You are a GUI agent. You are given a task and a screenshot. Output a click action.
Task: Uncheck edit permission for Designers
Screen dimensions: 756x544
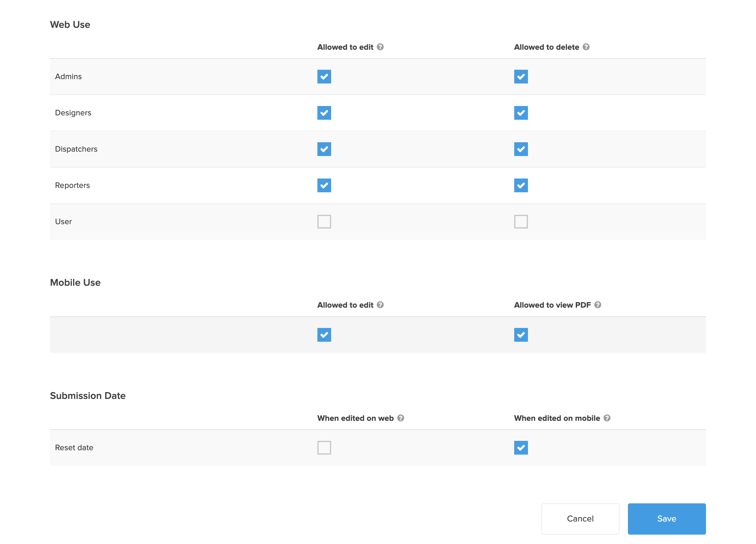[x=324, y=113]
